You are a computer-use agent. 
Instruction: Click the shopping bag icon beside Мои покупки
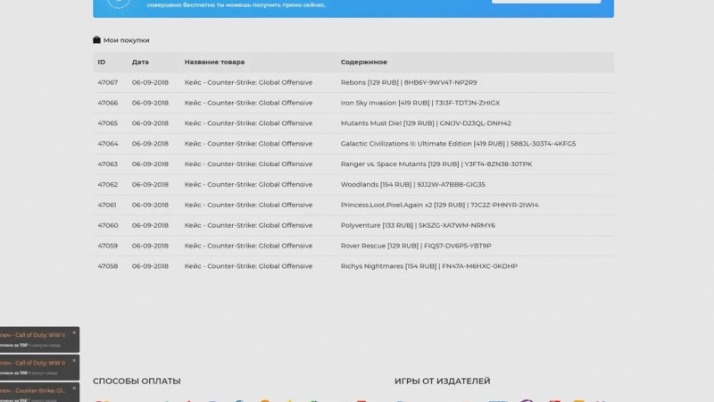(97, 40)
